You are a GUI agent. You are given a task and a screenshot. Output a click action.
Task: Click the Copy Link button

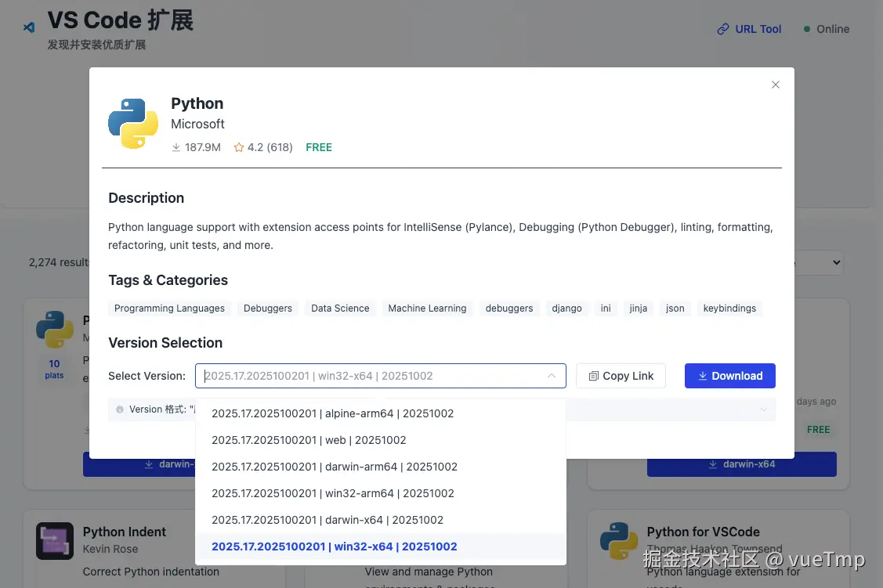pyautogui.click(x=621, y=376)
